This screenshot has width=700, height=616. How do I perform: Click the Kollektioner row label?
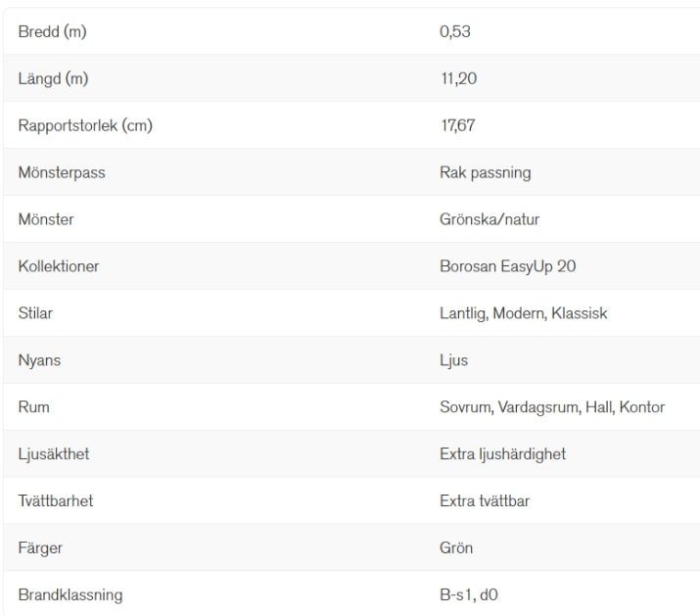[x=59, y=266]
